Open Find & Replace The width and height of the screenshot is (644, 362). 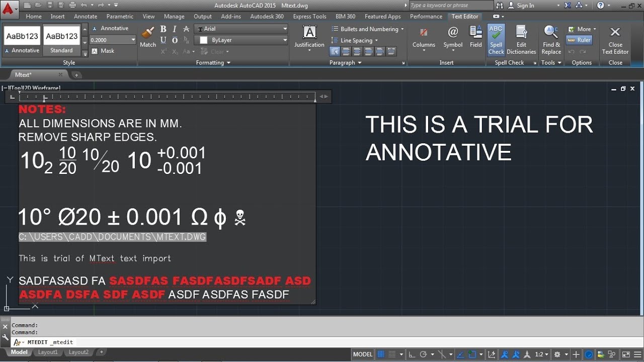[551, 40]
